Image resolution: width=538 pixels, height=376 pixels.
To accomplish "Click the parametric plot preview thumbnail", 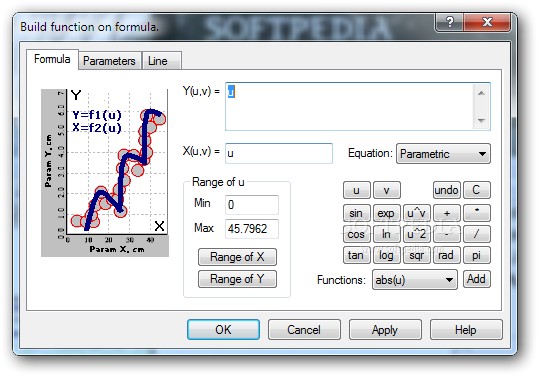I will tap(105, 173).
